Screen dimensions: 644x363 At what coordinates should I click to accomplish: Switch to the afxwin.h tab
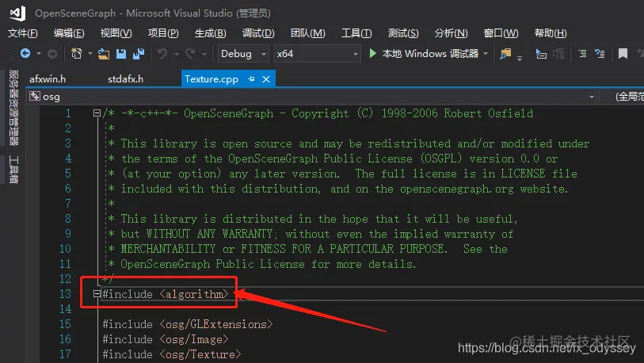(x=48, y=79)
